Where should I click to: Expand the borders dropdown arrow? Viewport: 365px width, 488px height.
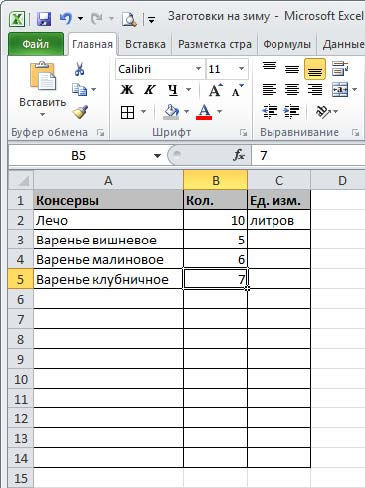point(143,112)
